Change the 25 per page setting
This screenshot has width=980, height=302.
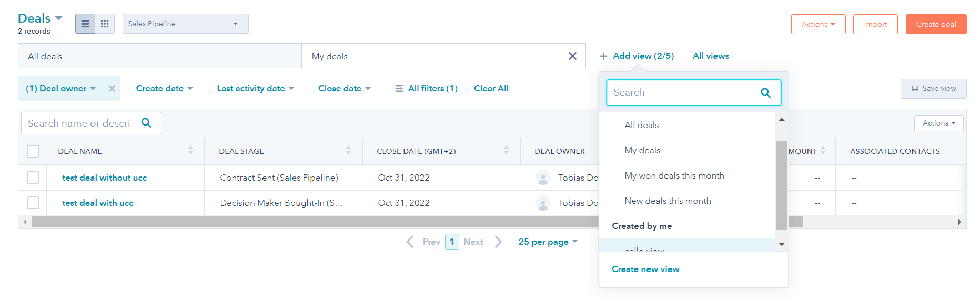[548, 242]
